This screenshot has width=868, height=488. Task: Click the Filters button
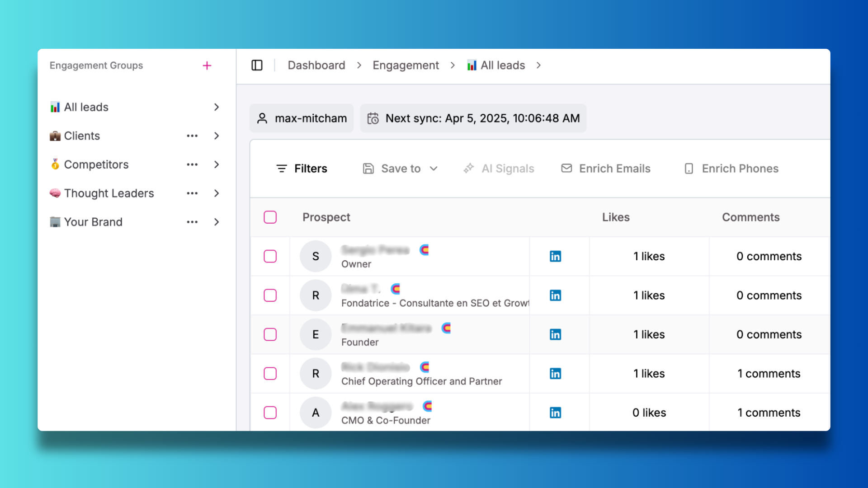[302, 169]
